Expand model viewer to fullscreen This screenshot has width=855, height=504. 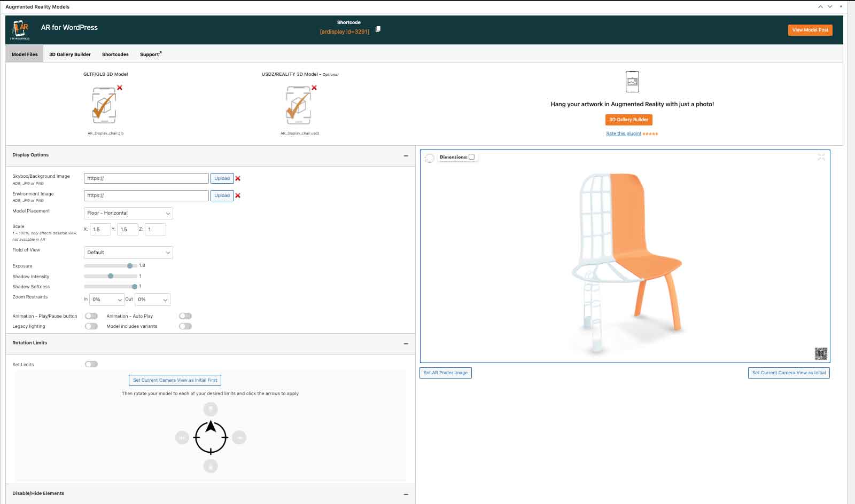821,156
